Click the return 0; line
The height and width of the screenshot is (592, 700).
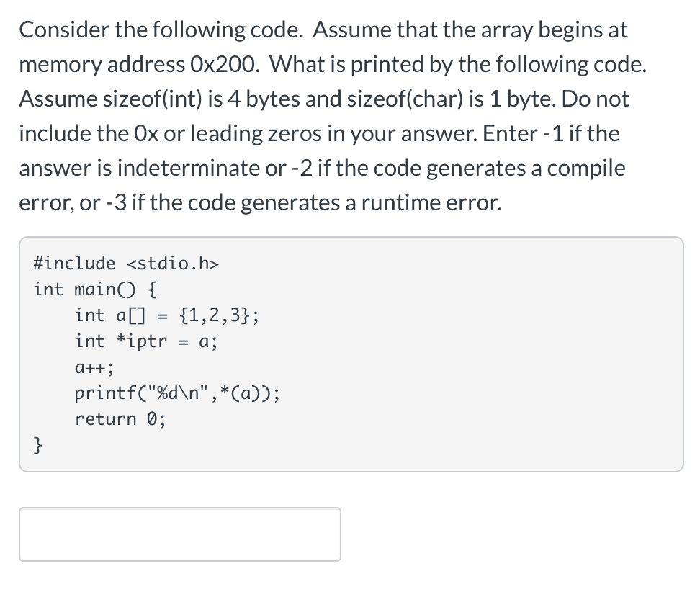(x=120, y=419)
